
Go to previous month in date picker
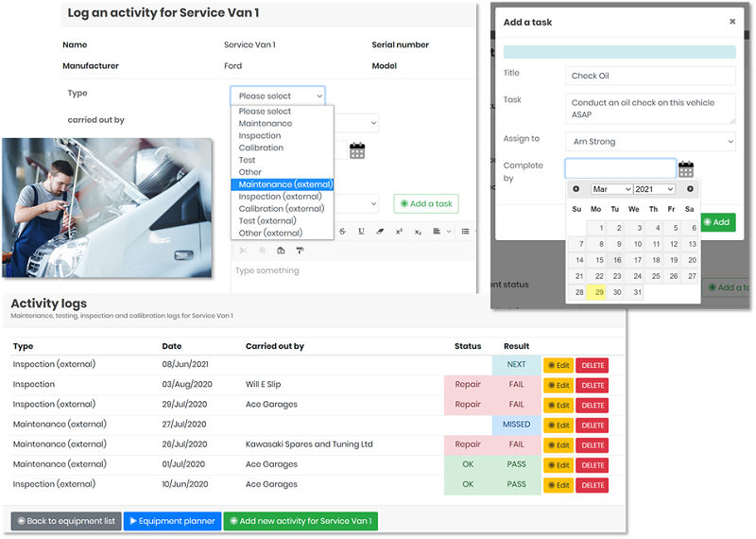pyautogui.click(x=576, y=189)
